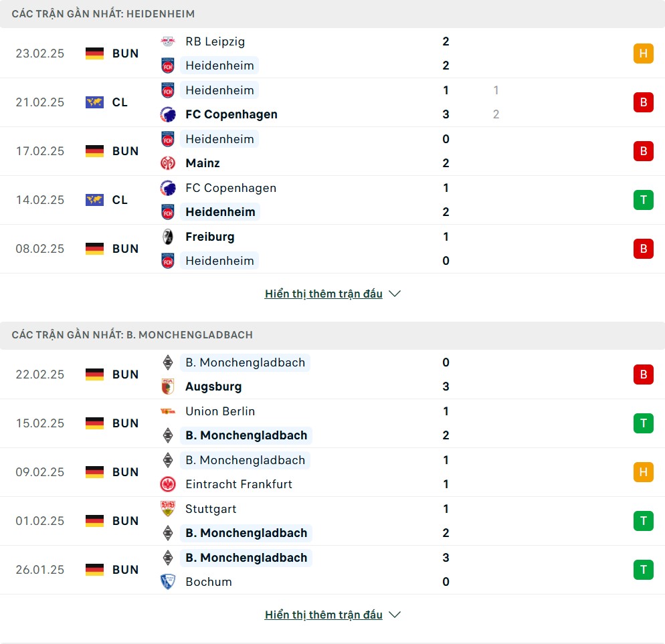Click the German flag beside BUN on 23.02.25

tap(94, 53)
